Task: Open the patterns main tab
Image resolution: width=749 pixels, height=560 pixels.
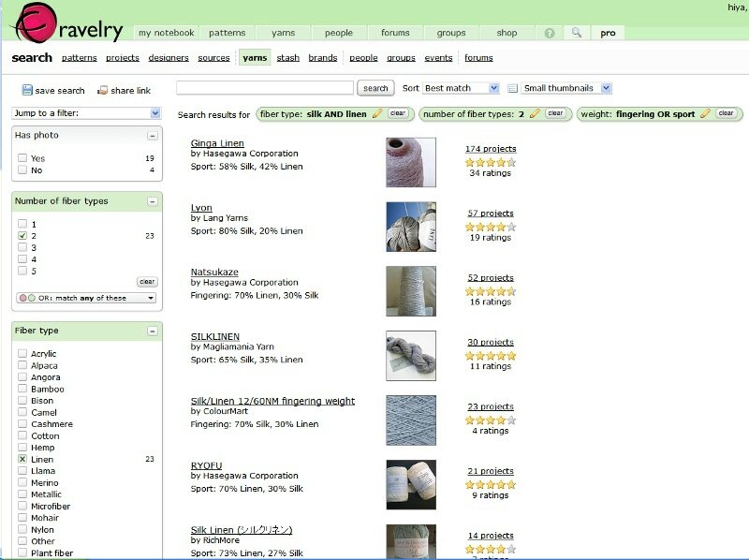Action: click(227, 33)
